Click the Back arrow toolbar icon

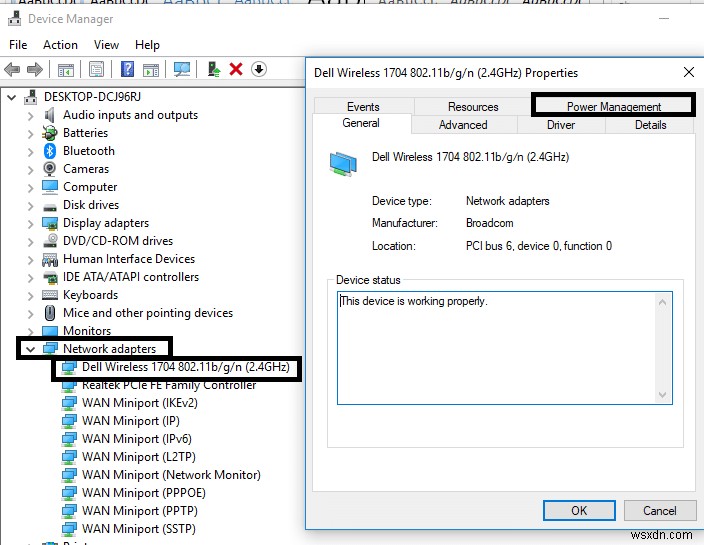pyautogui.click(x=12, y=70)
